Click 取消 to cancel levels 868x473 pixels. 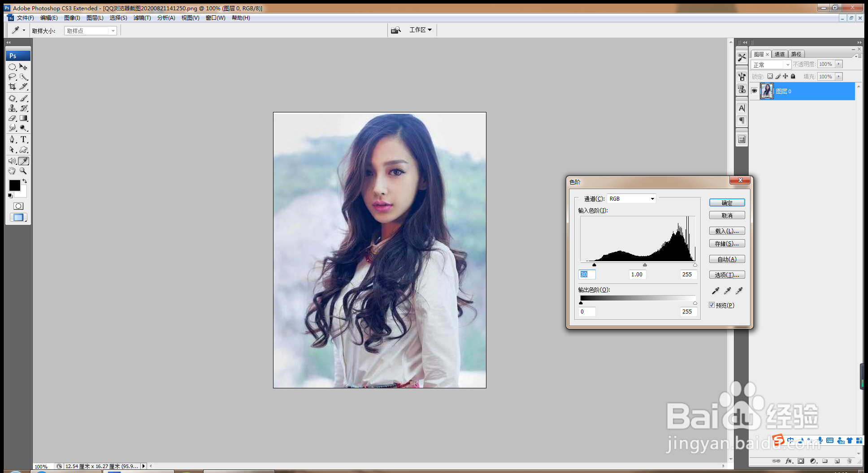[x=727, y=215]
